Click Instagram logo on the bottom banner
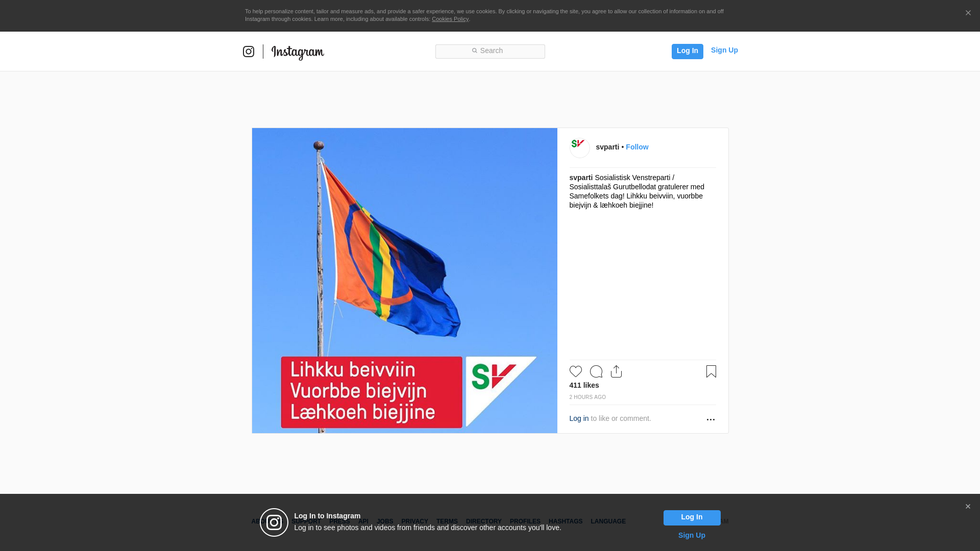This screenshot has width=980, height=551. pos(274,522)
